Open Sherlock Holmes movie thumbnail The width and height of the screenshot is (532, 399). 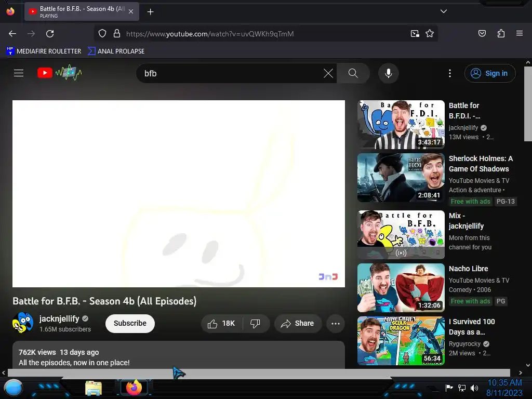pos(401,178)
